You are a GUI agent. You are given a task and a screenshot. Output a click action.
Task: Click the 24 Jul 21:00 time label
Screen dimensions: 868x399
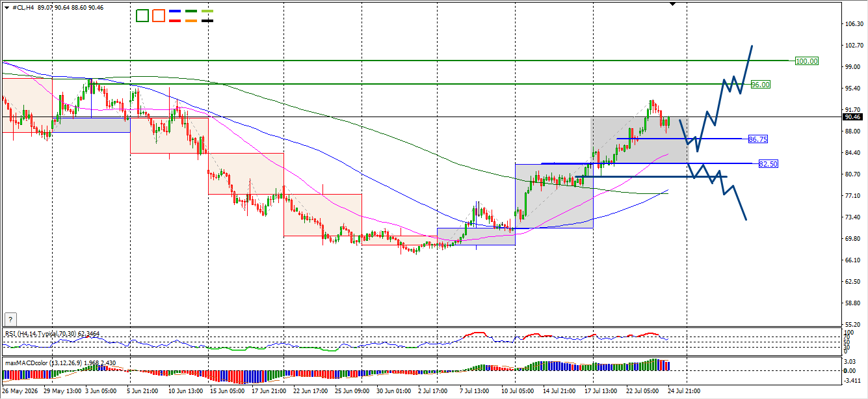pyautogui.click(x=685, y=391)
